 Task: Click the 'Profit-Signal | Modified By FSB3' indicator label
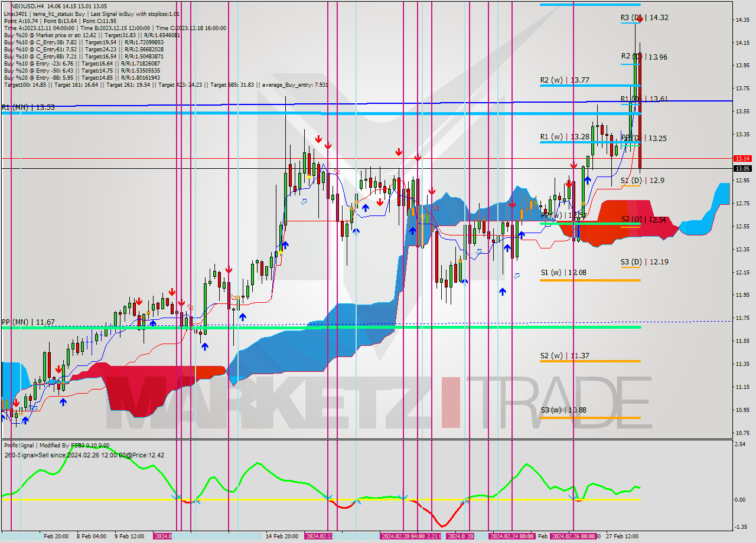(x=57, y=446)
